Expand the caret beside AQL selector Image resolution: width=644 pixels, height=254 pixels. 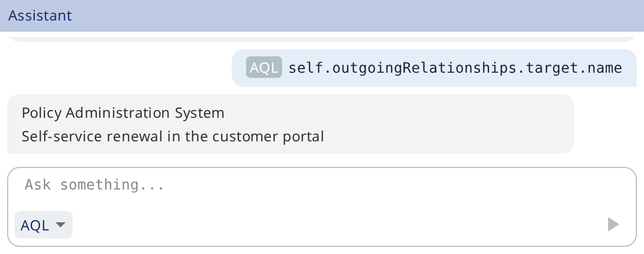[x=61, y=225]
